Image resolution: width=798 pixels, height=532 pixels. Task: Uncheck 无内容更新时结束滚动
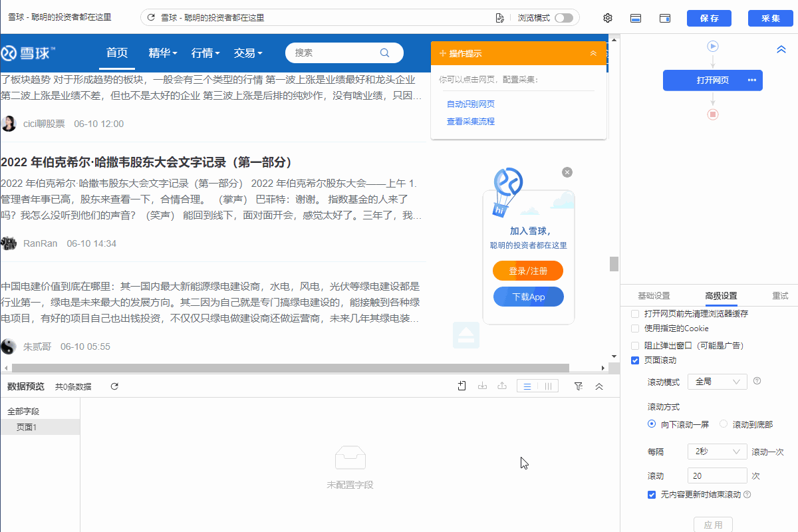click(652, 495)
